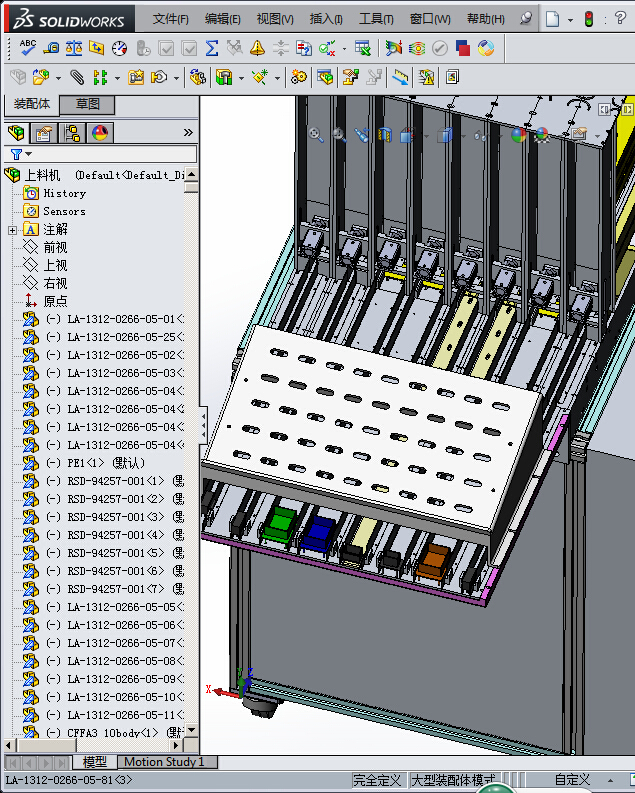
Task: Open Assembly Features dropdown arrow
Action: [241, 78]
